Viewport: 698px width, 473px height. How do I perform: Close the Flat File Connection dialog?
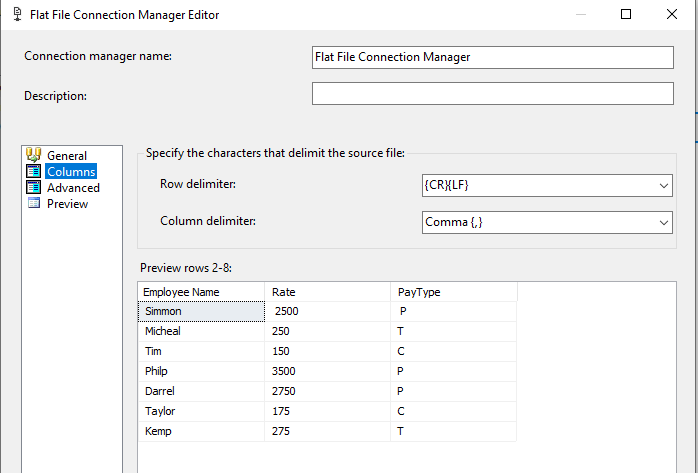pos(671,15)
